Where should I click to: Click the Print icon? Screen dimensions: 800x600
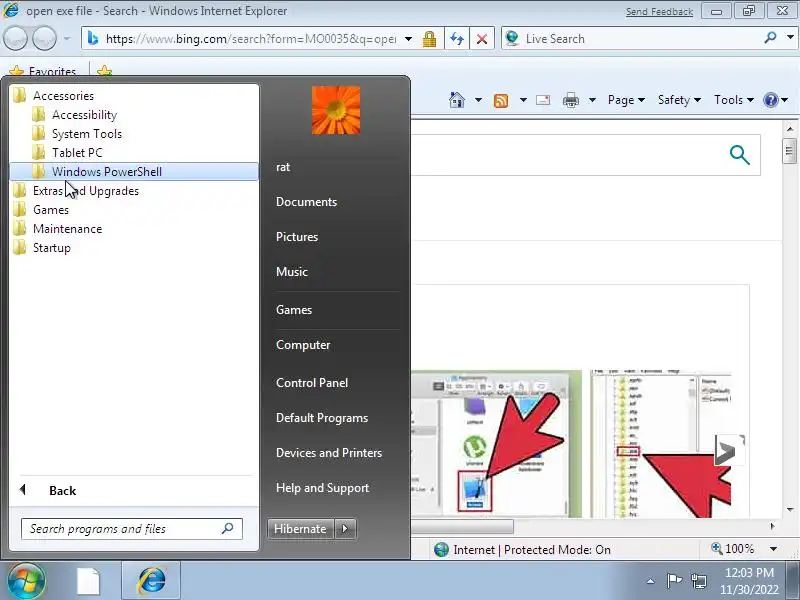pos(570,100)
